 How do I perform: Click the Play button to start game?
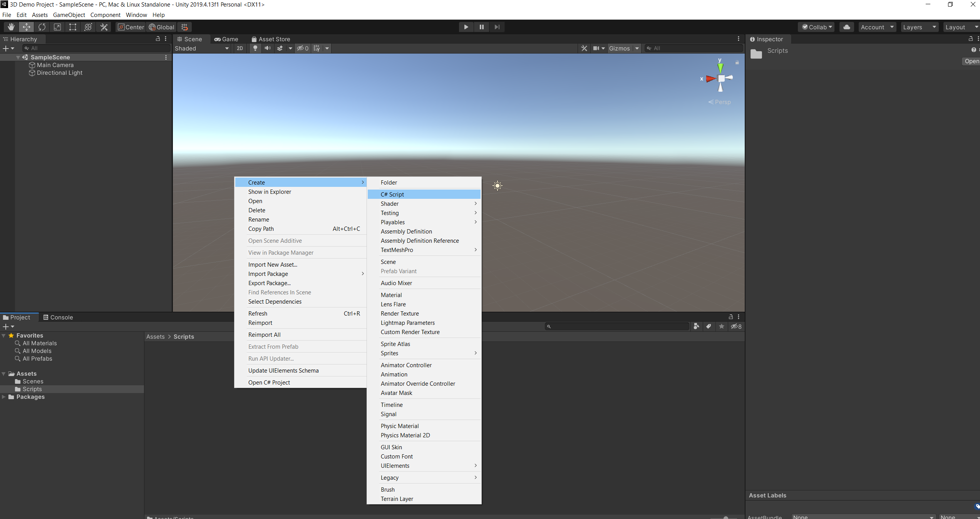(x=466, y=27)
